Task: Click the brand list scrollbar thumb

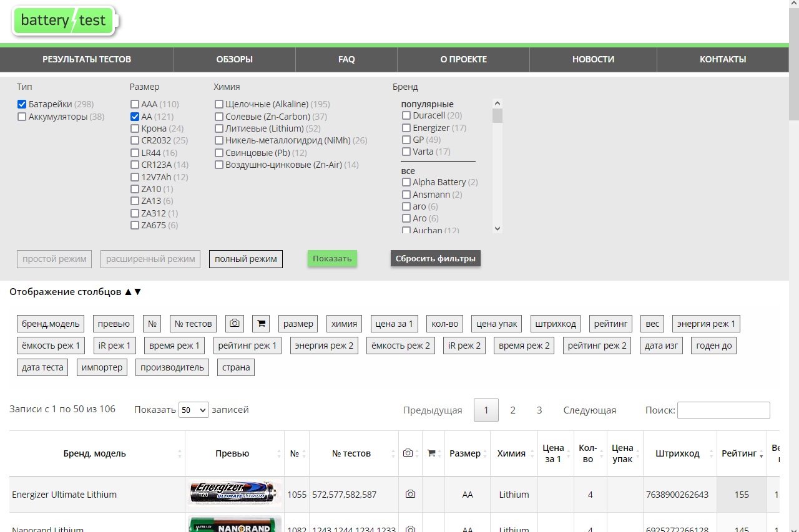Action: click(498, 116)
